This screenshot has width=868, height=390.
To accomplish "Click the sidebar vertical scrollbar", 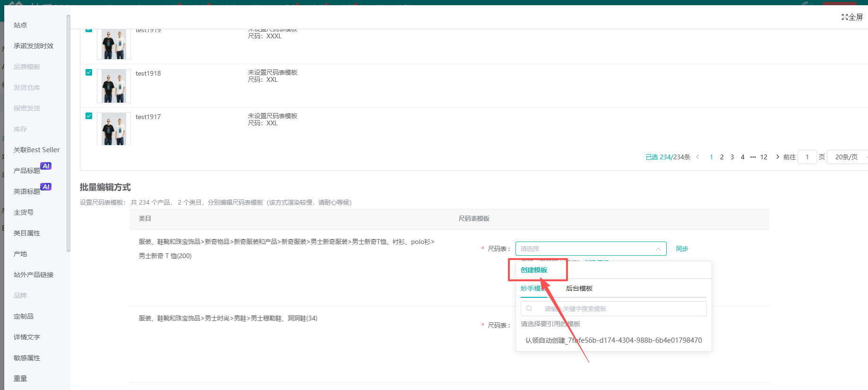I will click(69, 132).
